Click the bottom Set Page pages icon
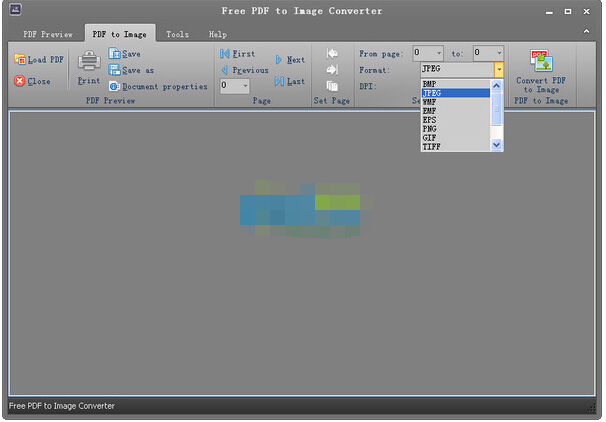606x422 pixels. 332,86
